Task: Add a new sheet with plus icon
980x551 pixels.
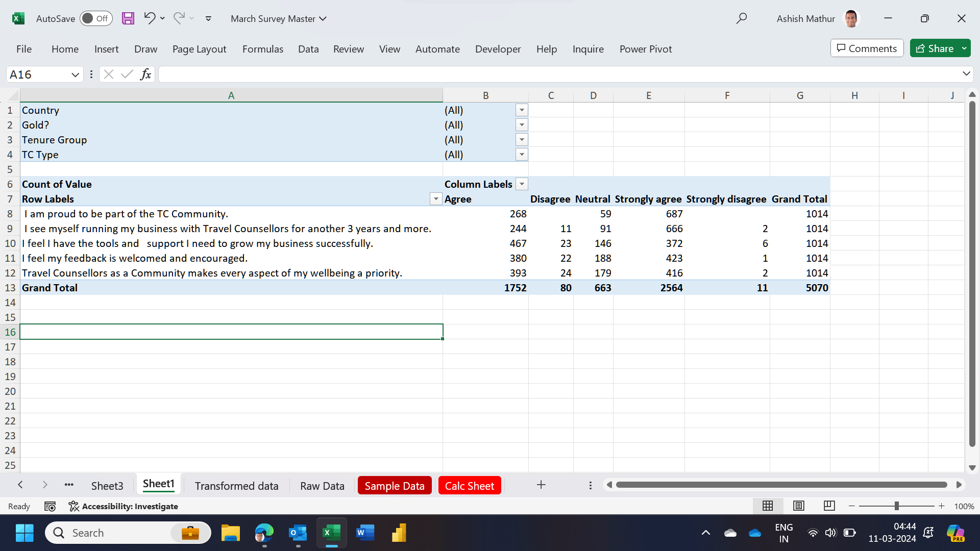Action: [x=541, y=485]
